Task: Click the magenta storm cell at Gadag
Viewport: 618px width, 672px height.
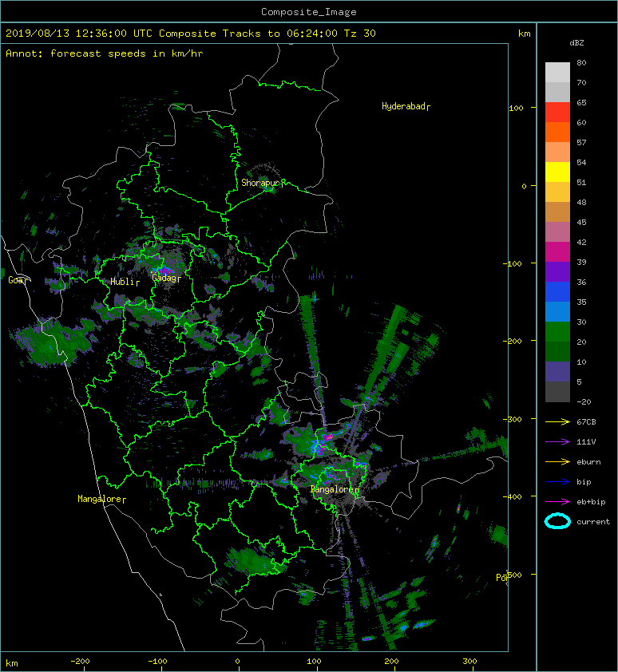Action: point(164,271)
